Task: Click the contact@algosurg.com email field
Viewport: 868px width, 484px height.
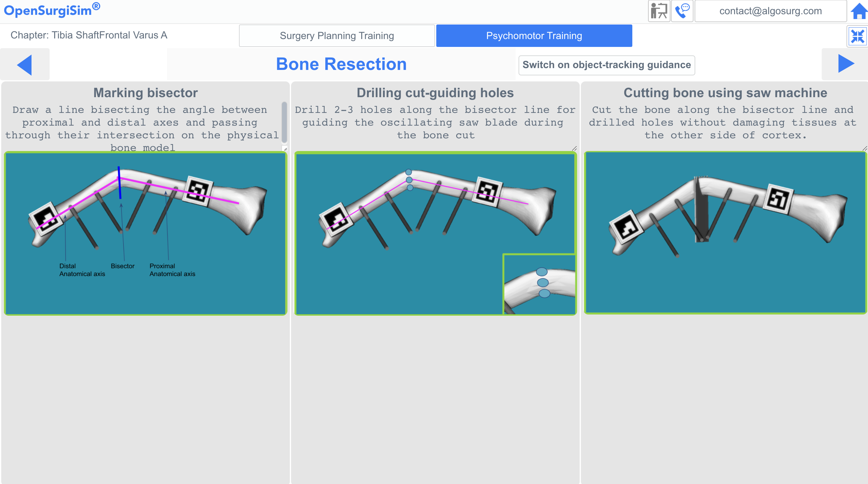Action: 770,11
